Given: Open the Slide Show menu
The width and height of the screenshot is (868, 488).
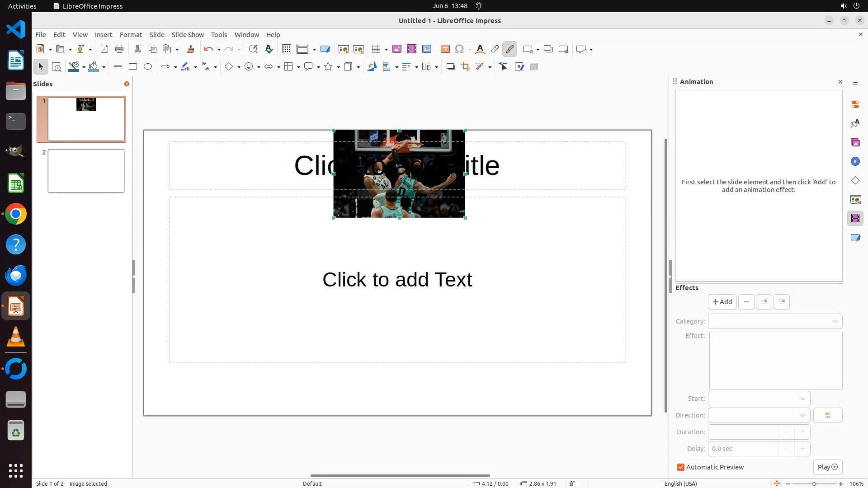Looking at the screenshot, I should tap(188, 35).
